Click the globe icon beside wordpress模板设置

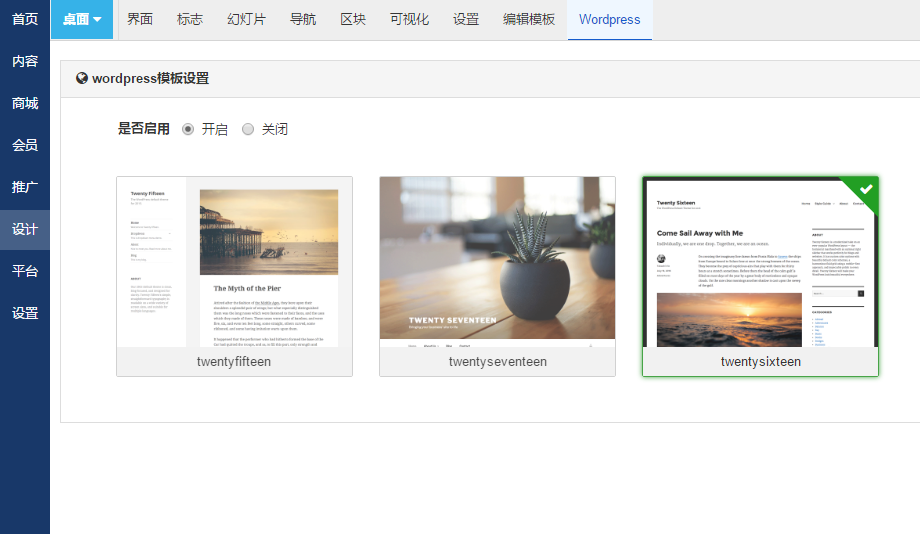[x=82, y=78]
